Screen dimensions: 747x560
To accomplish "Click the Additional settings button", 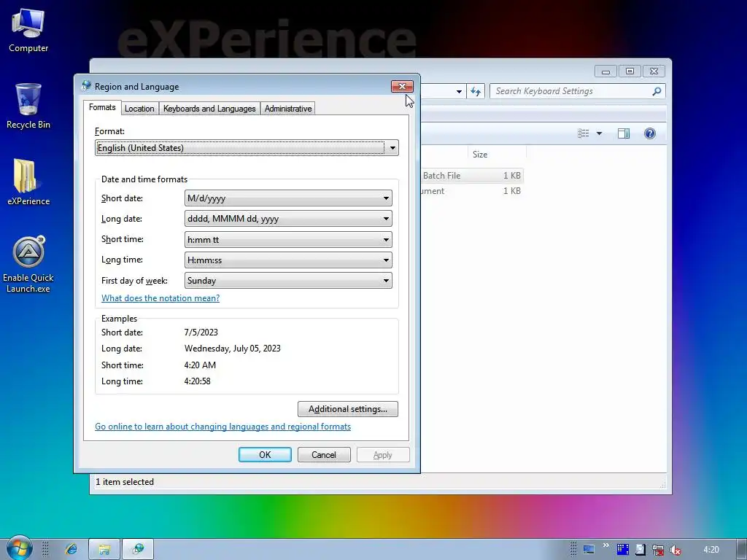I will (348, 409).
